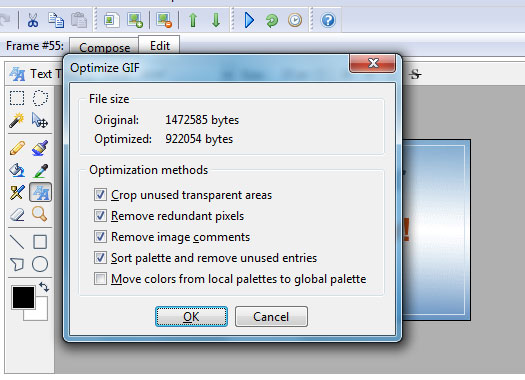Select the color replacer tool
Viewport: 525px width, 380px height.
(x=17, y=192)
